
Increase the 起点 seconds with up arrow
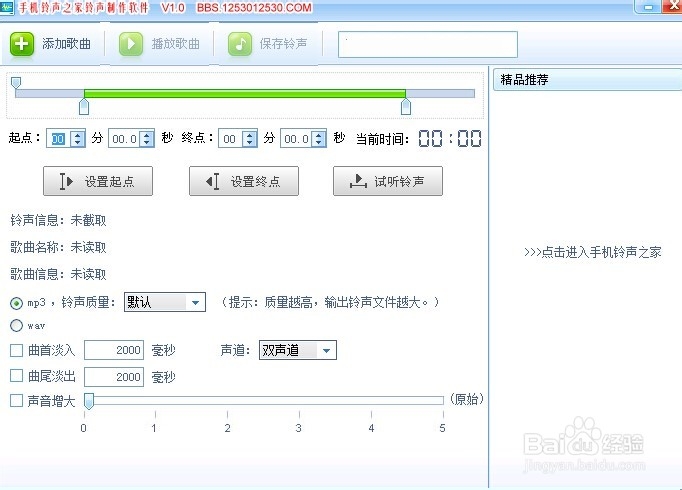147,135
